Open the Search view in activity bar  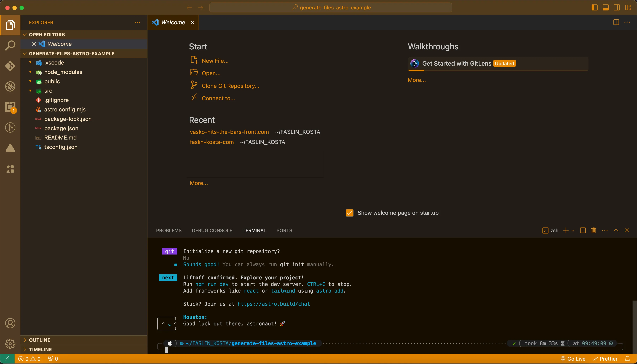click(10, 45)
